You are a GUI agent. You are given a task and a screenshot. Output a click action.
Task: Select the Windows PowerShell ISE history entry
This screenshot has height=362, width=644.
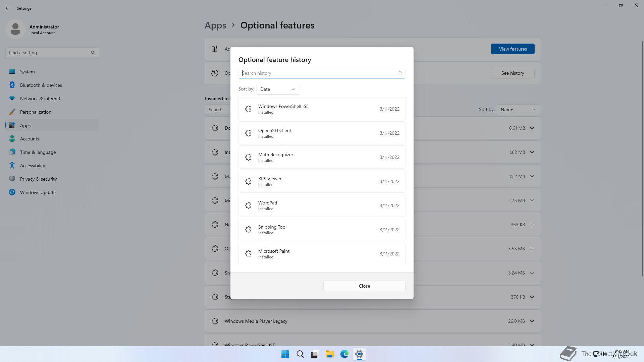322,109
